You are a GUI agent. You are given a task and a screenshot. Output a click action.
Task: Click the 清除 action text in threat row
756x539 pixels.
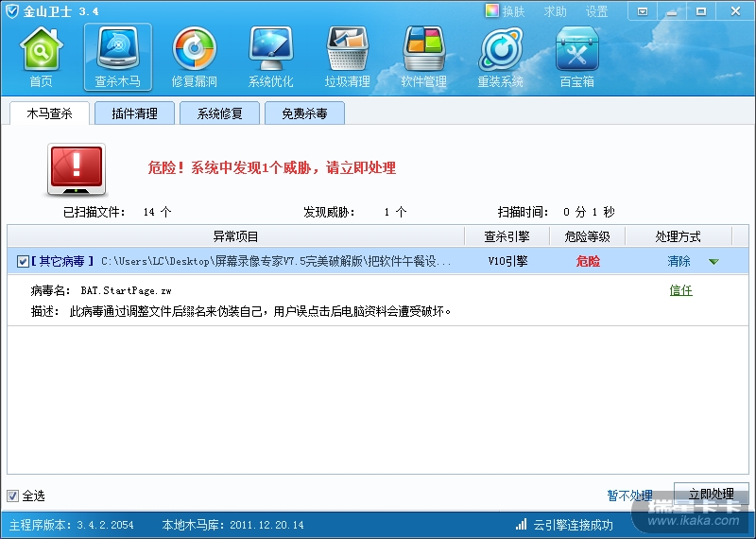click(x=679, y=262)
